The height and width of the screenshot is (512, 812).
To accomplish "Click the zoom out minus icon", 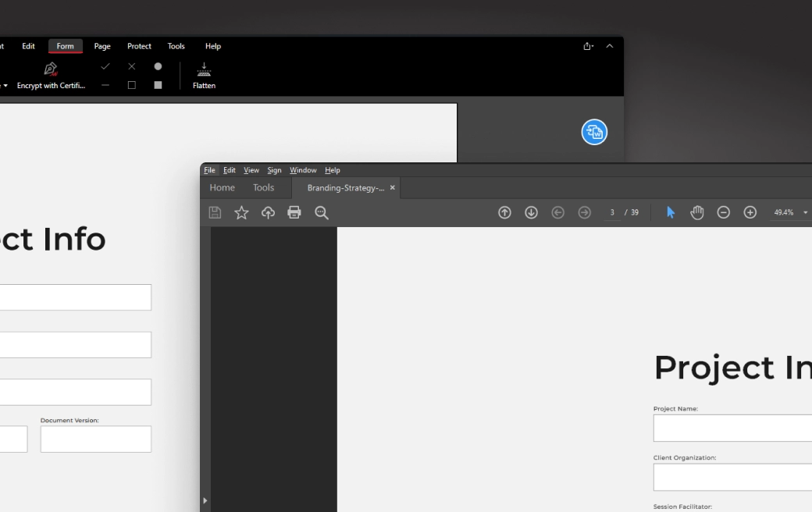I will point(724,212).
